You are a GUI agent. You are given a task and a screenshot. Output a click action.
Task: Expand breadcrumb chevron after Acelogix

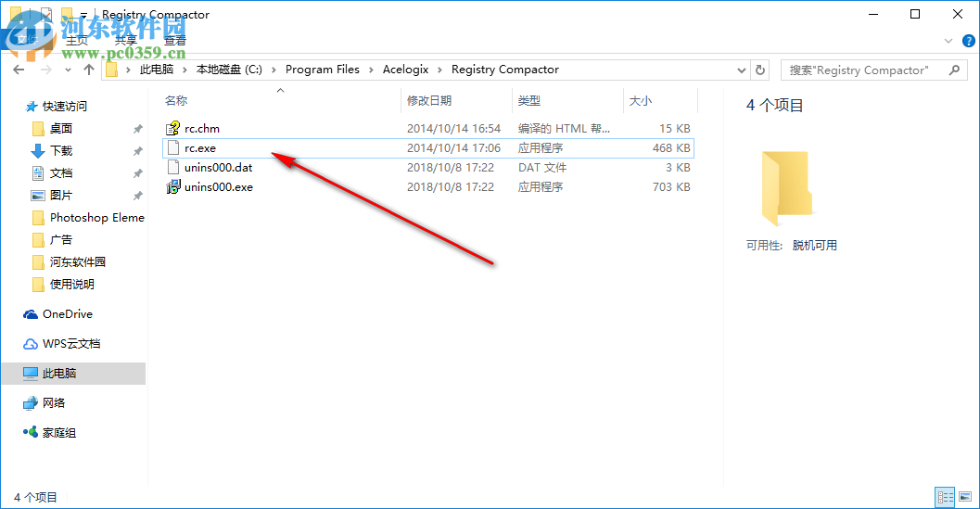(x=439, y=70)
